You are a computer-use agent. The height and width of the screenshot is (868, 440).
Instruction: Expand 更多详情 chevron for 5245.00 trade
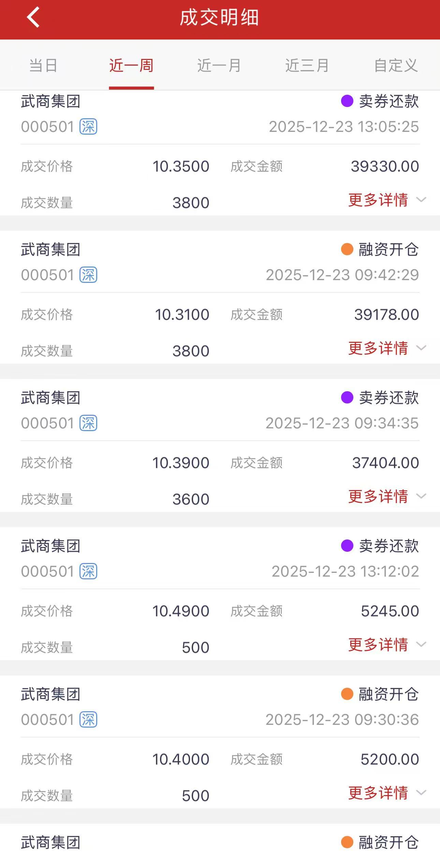(422, 644)
